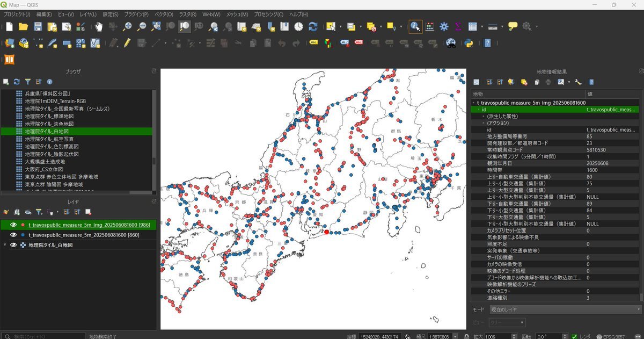
Task: Click the binoculars plugin icon
Action: click(x=451, y=43)
